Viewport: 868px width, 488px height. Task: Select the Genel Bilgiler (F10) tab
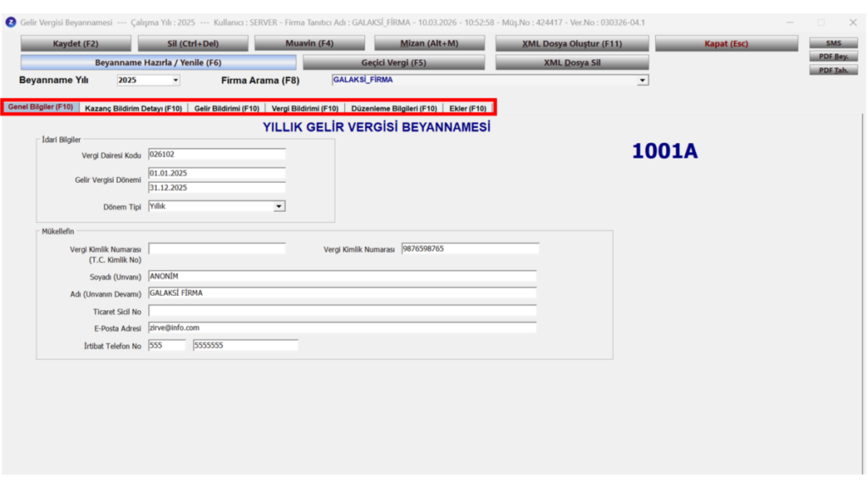(41, 107)
